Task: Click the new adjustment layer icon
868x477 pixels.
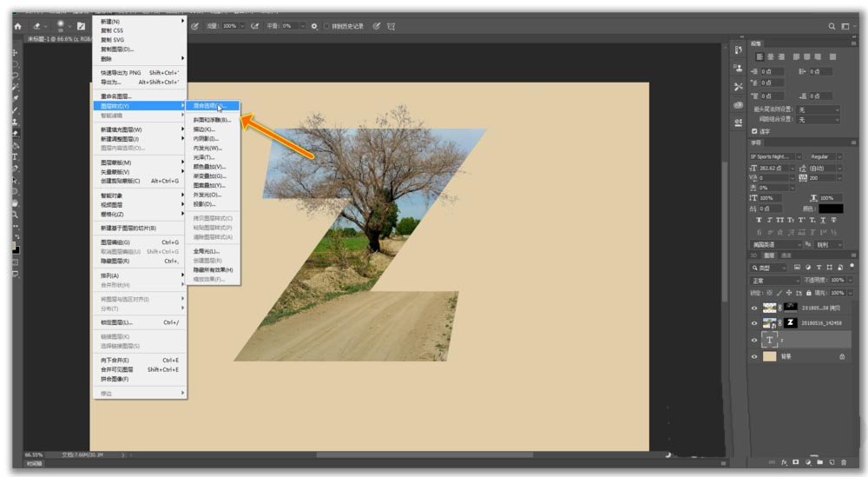Action: pos(808,461)
